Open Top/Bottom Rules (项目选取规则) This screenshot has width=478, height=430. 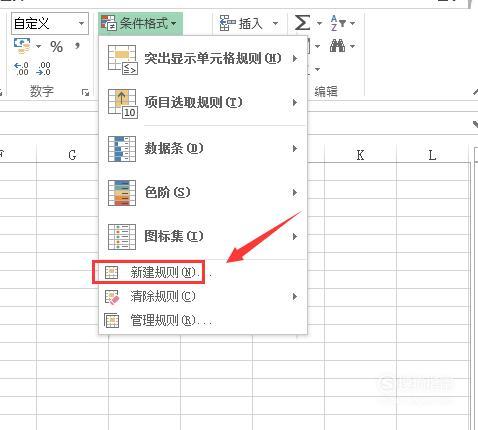[203, 103]
